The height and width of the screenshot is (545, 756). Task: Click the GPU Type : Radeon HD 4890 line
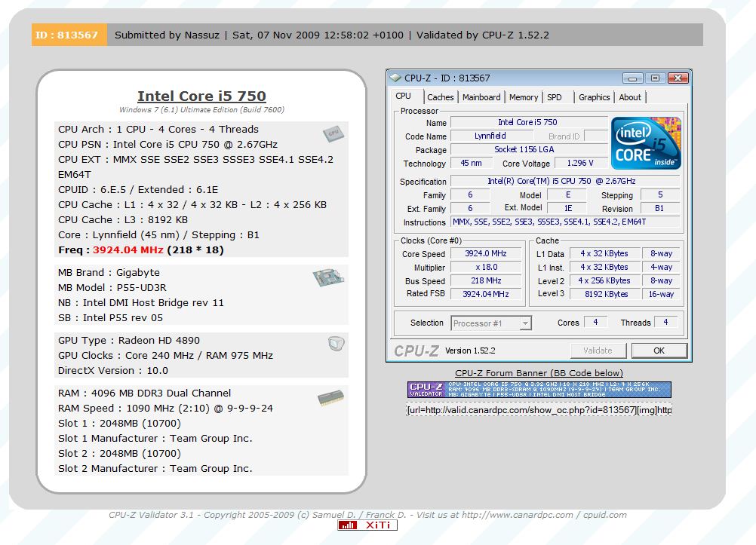[x=129, y=340]
